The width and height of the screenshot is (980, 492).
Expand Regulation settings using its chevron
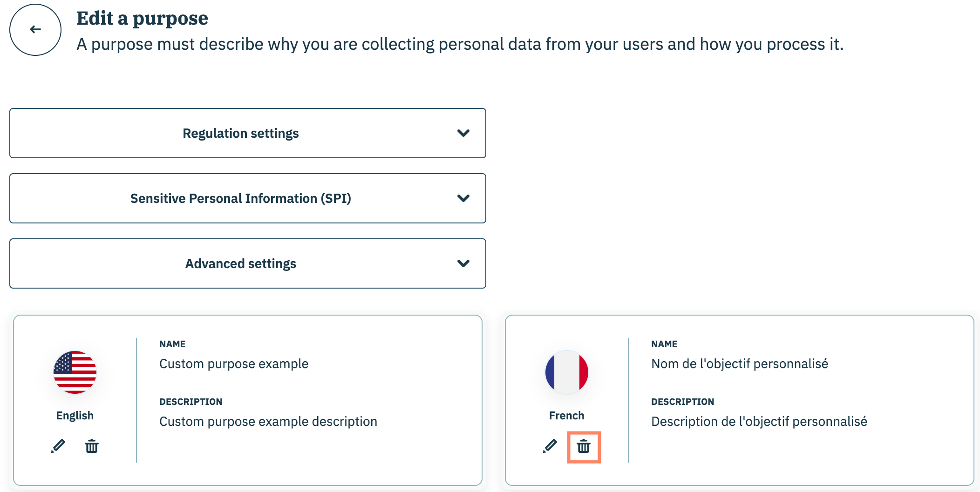click(x=463, y=133)
